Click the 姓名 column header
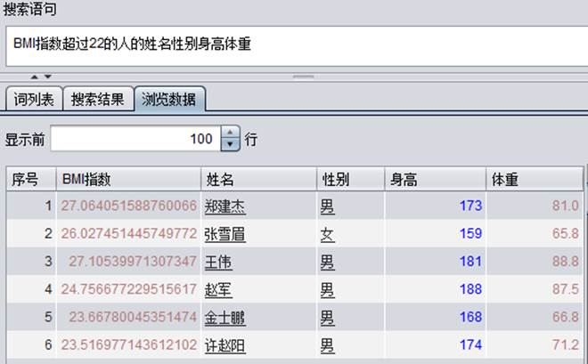This screenshot has height=364, width=588. (257, 179)
